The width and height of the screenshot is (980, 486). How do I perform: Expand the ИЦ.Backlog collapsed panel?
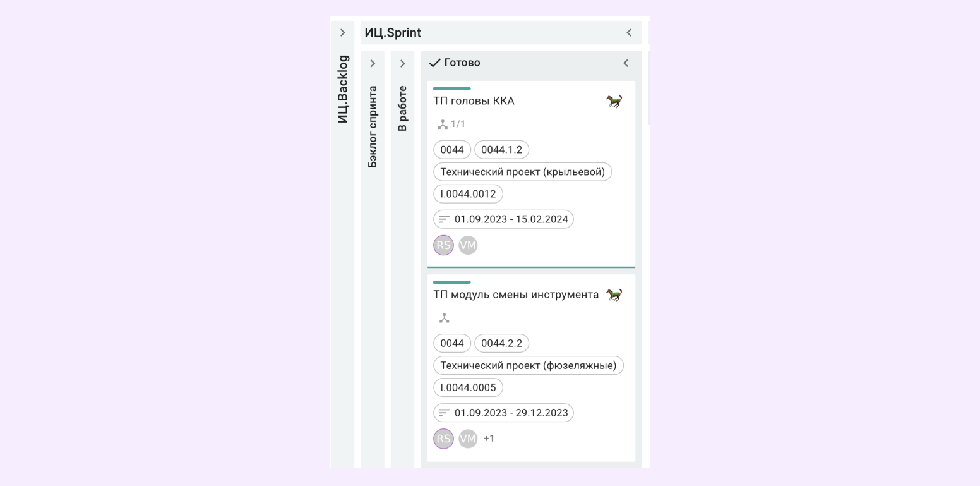[342, 33]
